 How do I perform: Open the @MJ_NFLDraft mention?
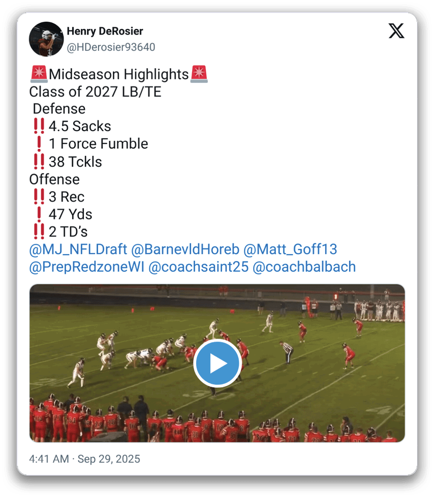pyautogui.click(x=78, y=249)
